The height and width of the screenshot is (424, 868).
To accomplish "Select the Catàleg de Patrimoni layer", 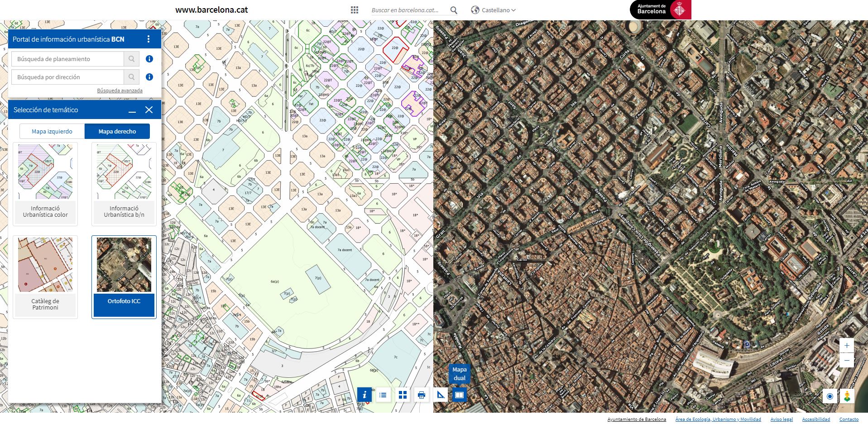I will (45, 276).
